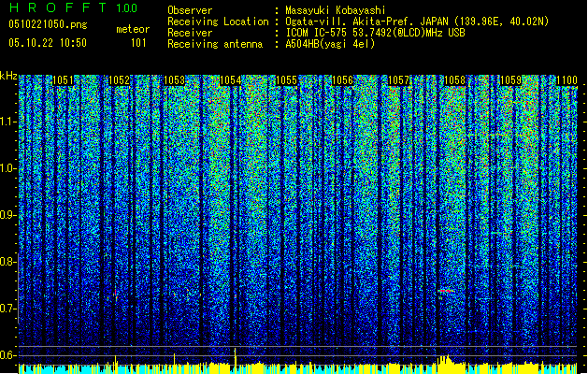Click the yellow intensity spike near 1053

175,363
